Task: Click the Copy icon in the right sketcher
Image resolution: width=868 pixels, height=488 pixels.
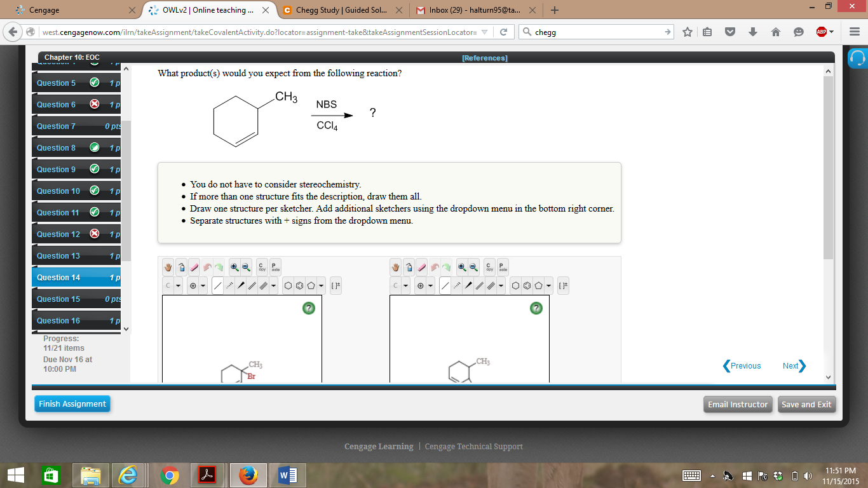Action: (x=489, y=267)
